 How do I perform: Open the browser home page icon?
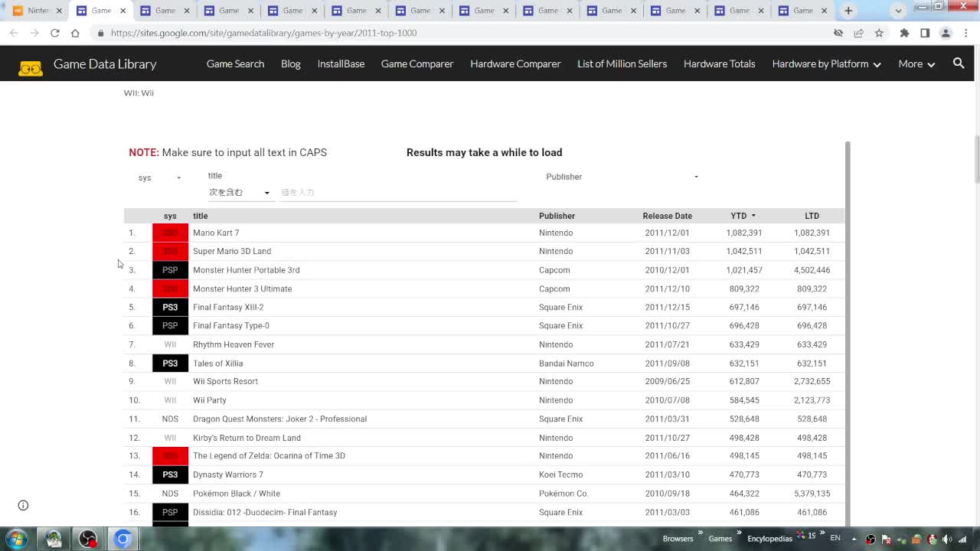point(75,33)
